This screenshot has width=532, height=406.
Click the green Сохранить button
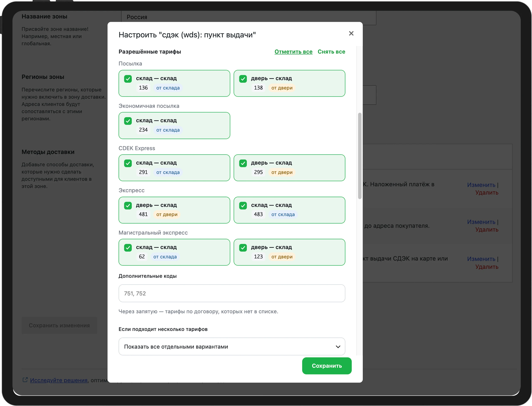[327, 366]
